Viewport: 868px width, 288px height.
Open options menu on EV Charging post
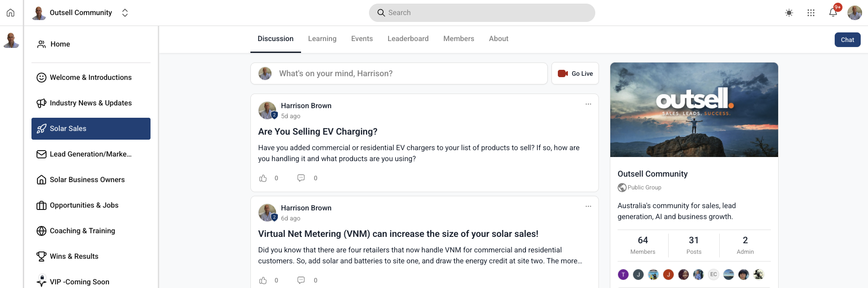(588, 104)
